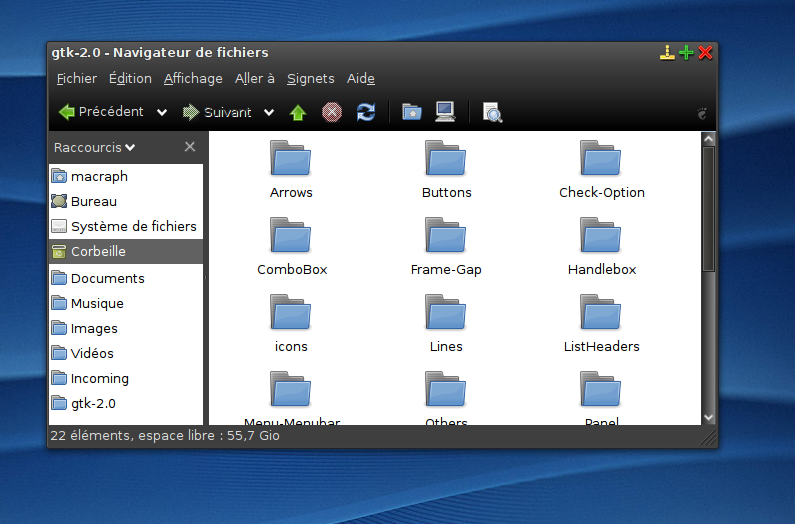Go up to the parent folder
Viewport: 795px width, 524px height.
[298, 113]
